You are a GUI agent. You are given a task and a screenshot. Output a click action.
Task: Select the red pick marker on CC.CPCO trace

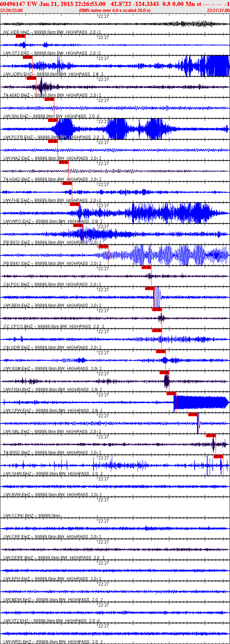click(x=157, y=309)
